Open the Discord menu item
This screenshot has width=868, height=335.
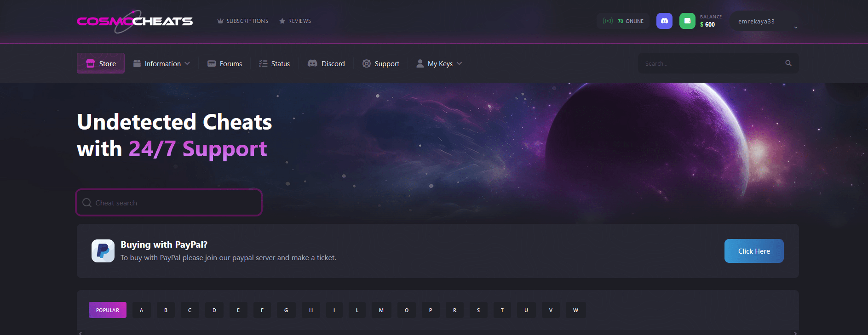[326, 63]
